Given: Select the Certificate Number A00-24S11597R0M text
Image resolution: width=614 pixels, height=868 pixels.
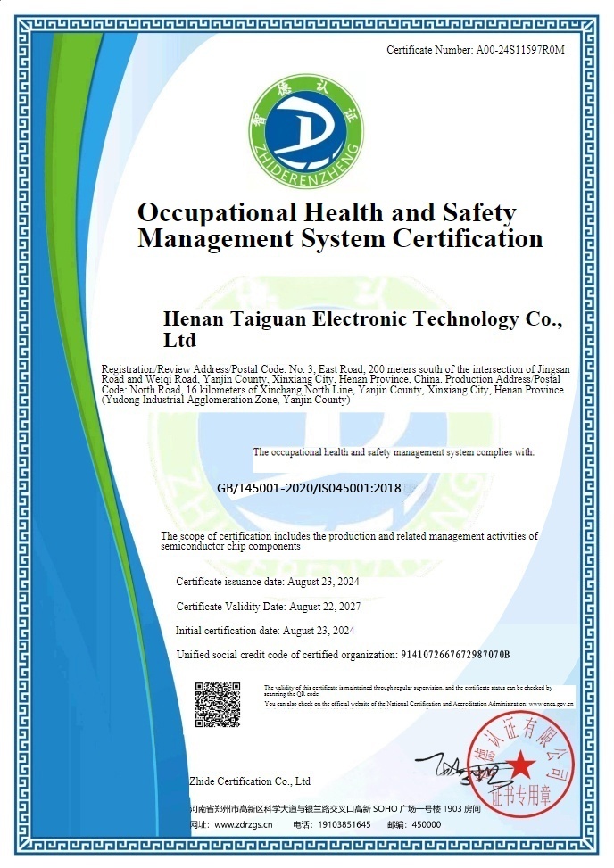Looking at the screenshot, I should click(x=476, y=50).
